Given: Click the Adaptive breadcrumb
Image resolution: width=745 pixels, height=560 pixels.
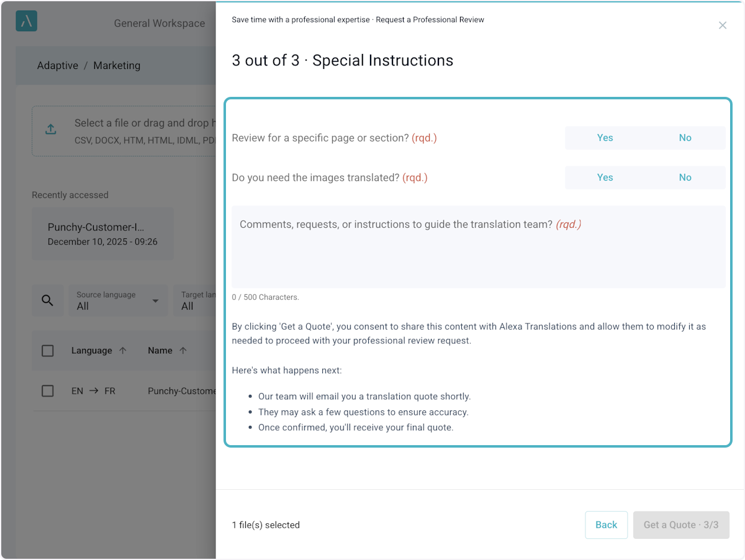Looking at the screenshot, I should 57,66.
